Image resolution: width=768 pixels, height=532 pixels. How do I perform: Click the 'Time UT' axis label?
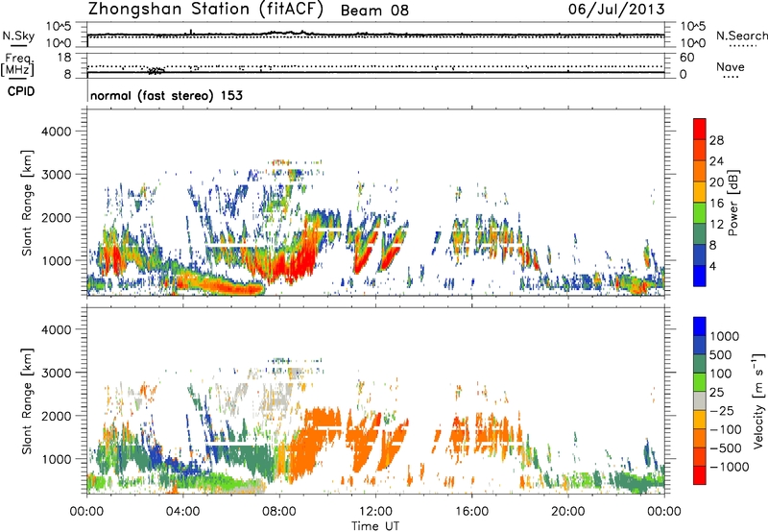tap(375, 526)
